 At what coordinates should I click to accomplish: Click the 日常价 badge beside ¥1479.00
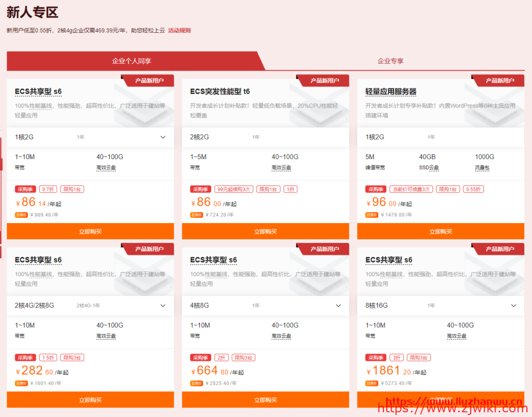372,215
